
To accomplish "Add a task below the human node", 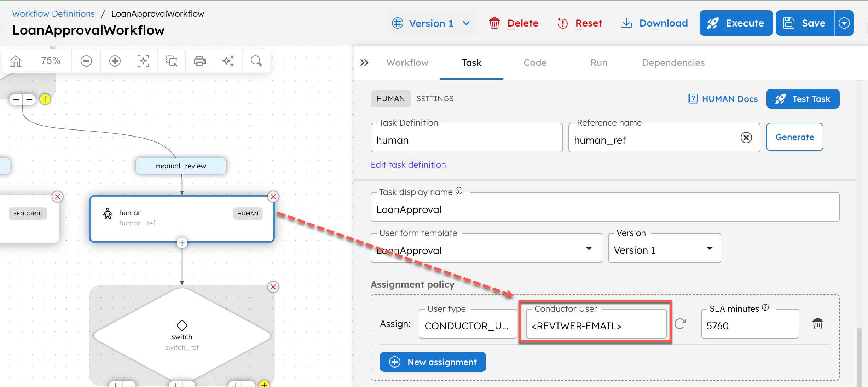I will (x=182, y=243).
